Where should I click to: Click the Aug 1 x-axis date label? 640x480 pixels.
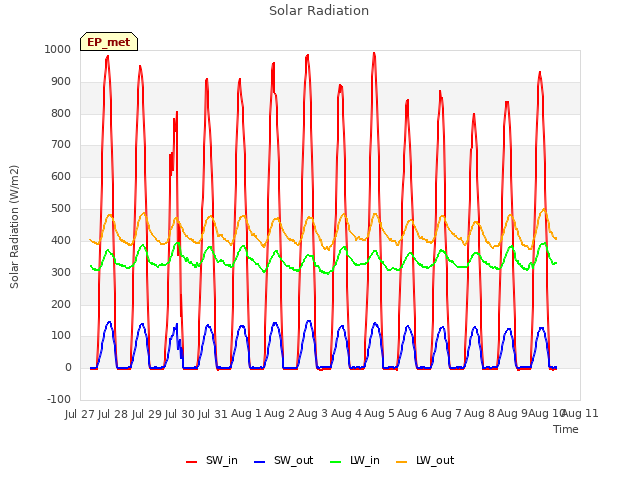246,413
